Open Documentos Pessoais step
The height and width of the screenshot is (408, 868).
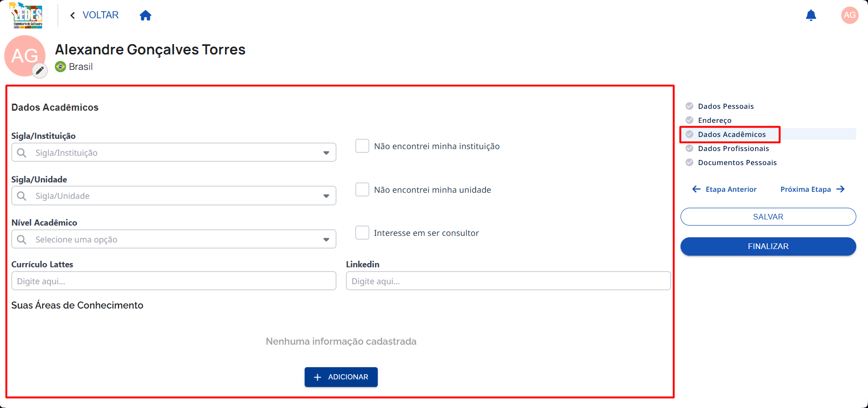pyautogui.click(x=737, y=162)
